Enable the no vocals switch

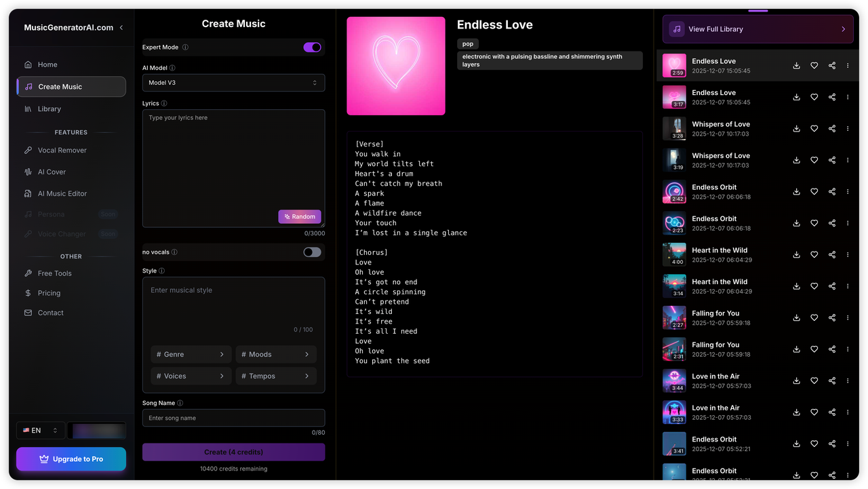312,252
